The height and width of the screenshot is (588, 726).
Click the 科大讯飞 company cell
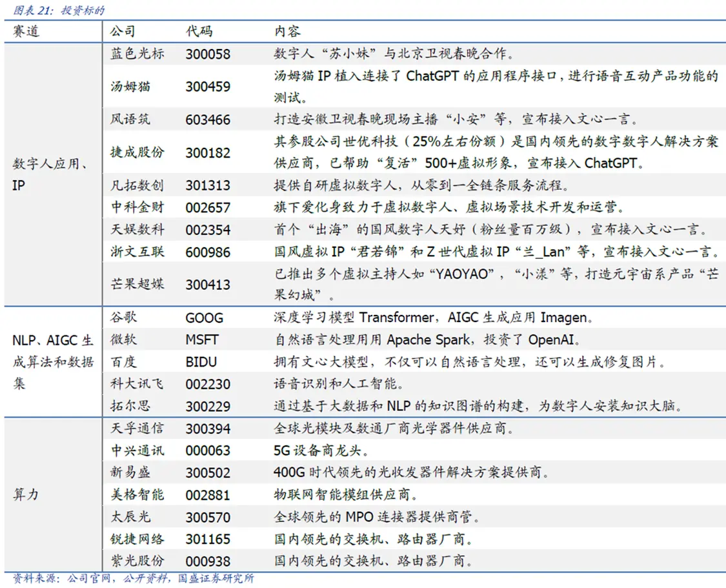[x=137, y=384]
